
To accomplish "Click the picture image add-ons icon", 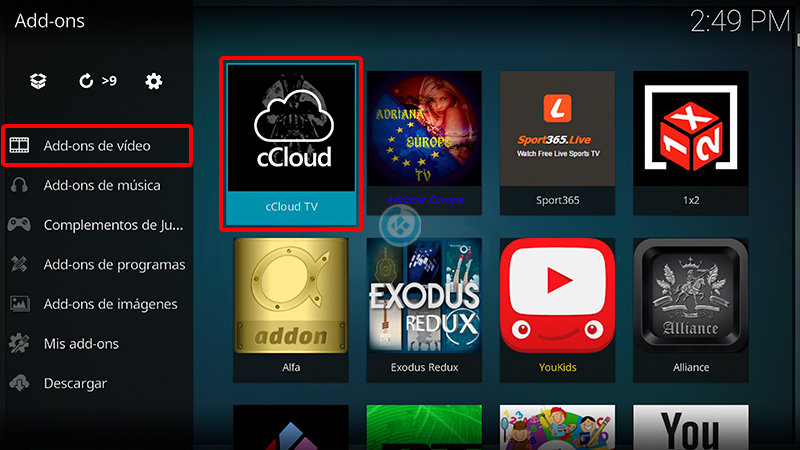I will point(19,304).
